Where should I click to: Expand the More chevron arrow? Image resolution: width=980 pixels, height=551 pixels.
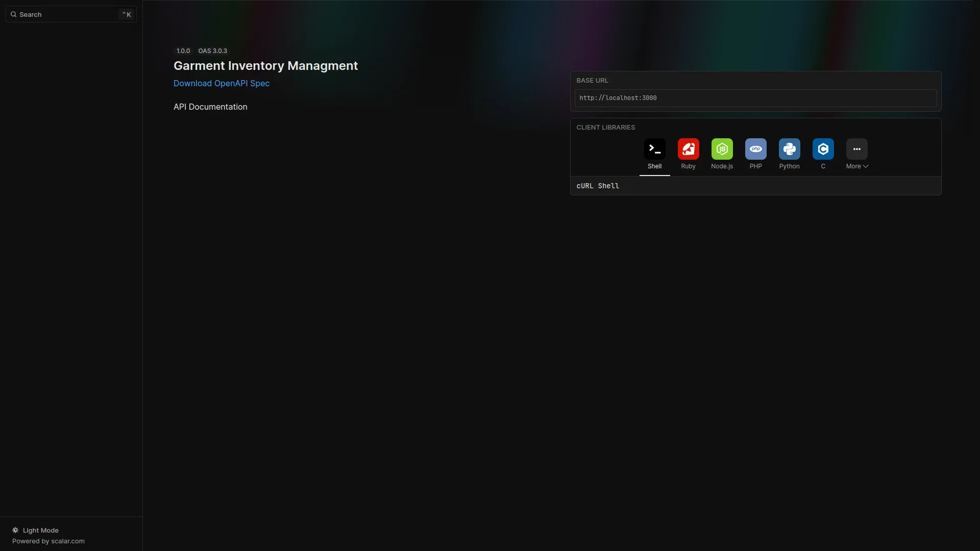(866, 166)
